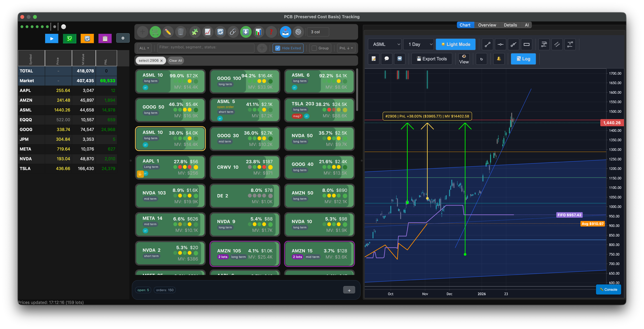This screenshot has height=329, width=644.
Task: Uncheck the Hide Exited checkbox
Action: point(277,48)
